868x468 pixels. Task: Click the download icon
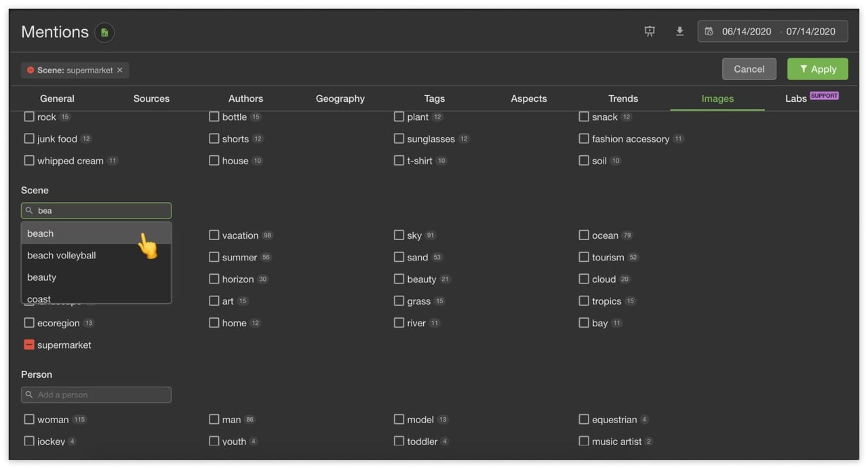click(679, 31)
